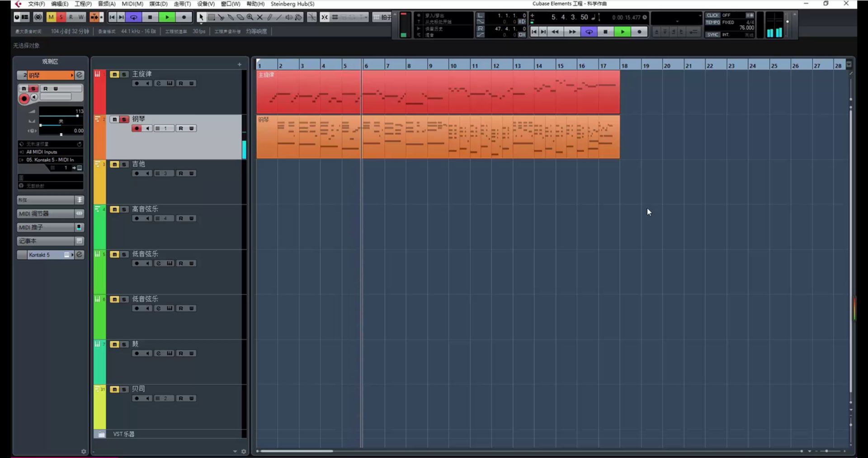Click the toolbar Stop button
Image resolution: width=868 pixels, height=458 pixels.
tap(150, 17)
